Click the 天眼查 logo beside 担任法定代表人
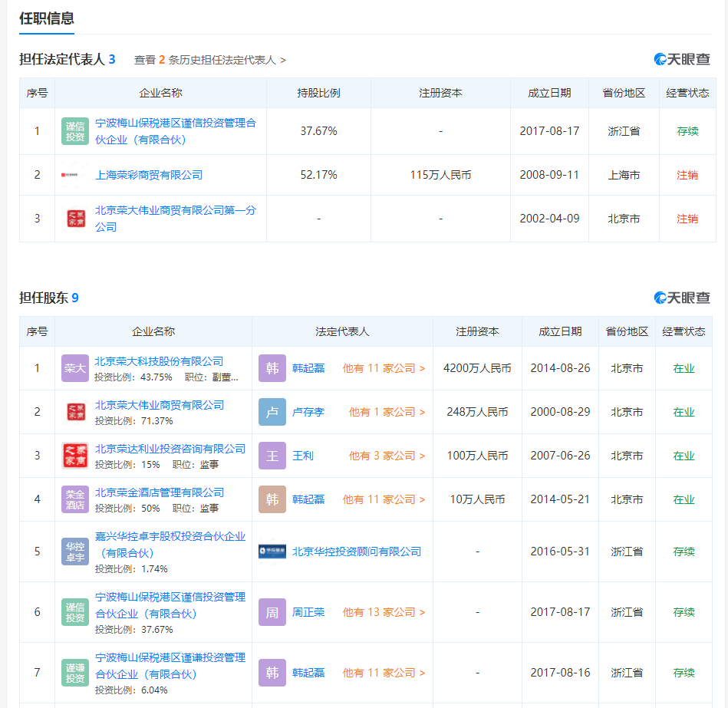This screenshot has height=708, width=728. (x=681, y=58)
